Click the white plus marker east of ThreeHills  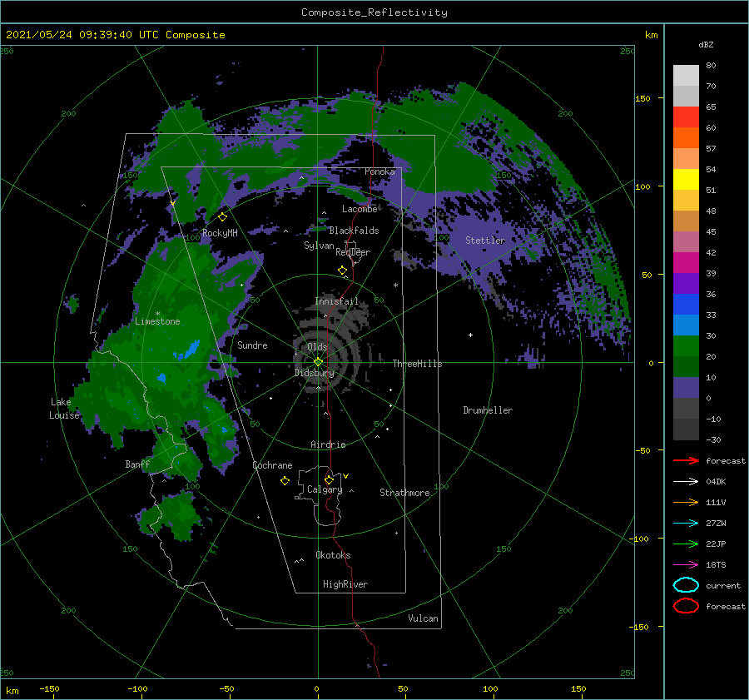[470, 335]
